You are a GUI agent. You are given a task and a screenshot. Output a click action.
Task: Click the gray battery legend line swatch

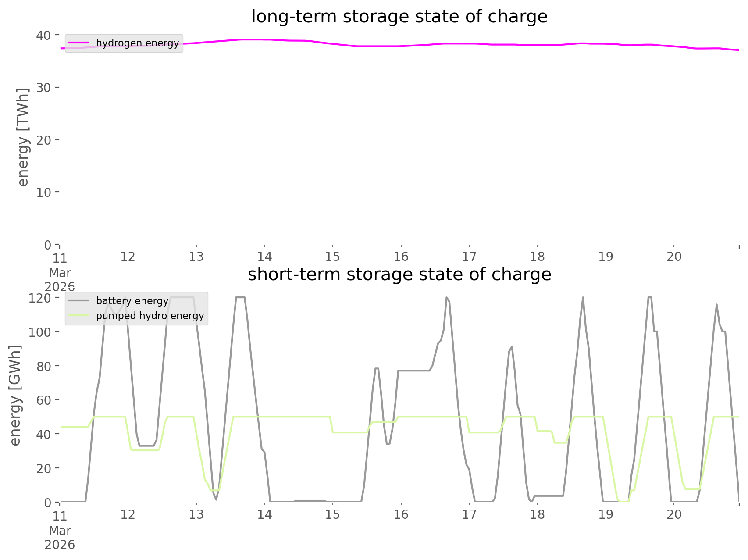click(78, 301)
